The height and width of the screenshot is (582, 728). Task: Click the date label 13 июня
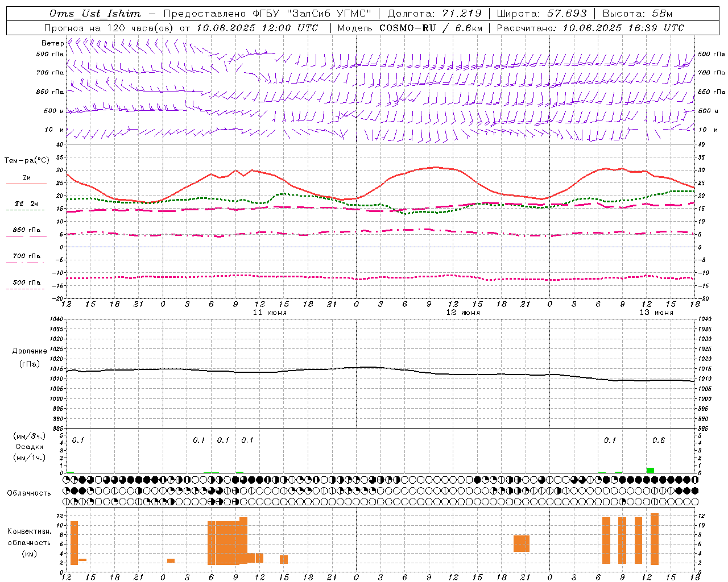pos(656,313)
